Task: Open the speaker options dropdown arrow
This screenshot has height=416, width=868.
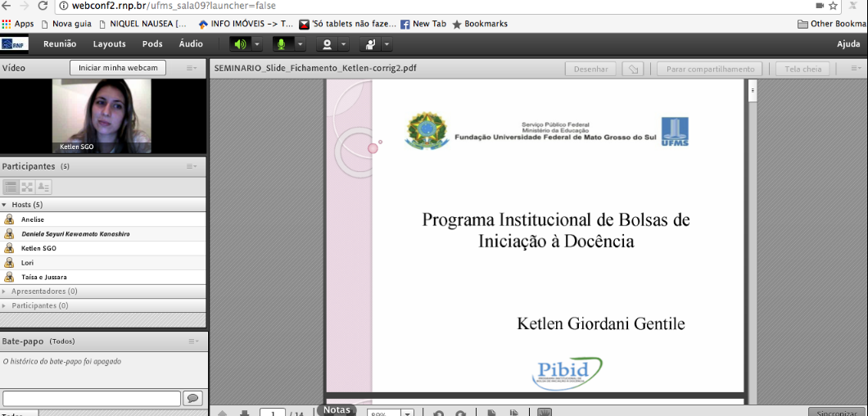Action: point(257,44)
